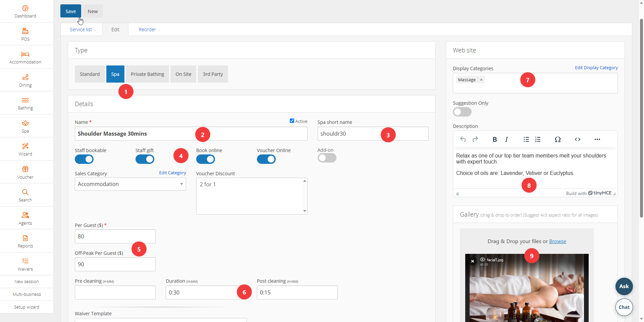Select On Site service type

click(x=183, y=74)
